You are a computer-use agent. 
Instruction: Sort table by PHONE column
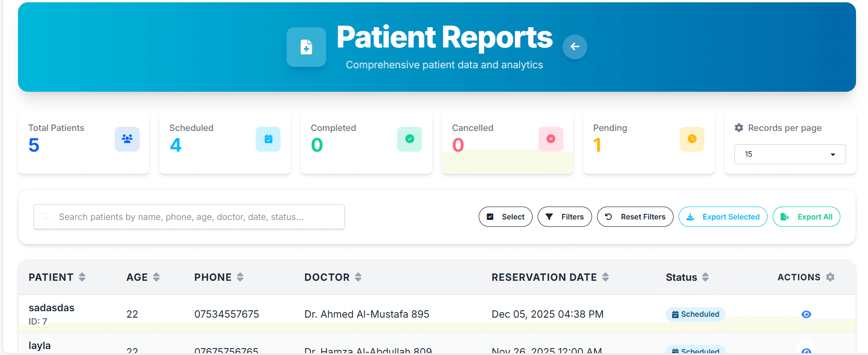tap(240, 277)
